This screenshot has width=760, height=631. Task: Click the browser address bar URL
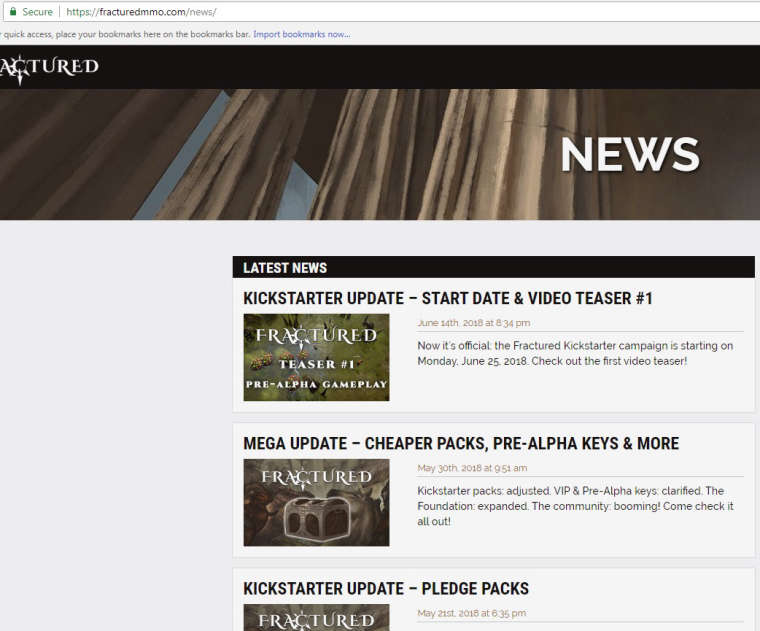click(141, 12)
